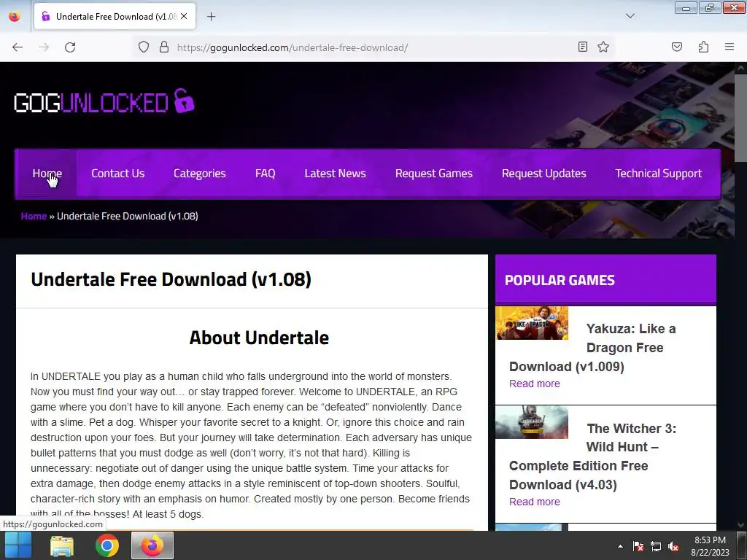The width and height of the screenshot is (747, 560).
Task: Open a new tab with plus button
Action: (211, 17)
